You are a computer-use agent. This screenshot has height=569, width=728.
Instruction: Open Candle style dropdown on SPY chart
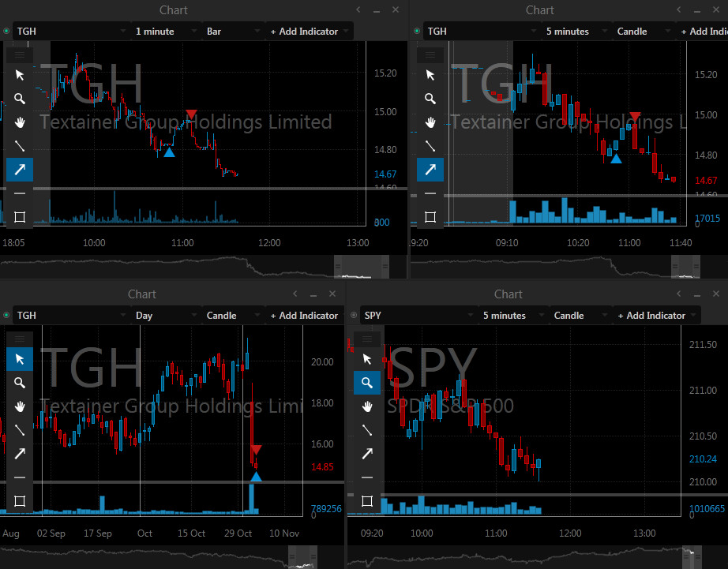coord(581,315)
